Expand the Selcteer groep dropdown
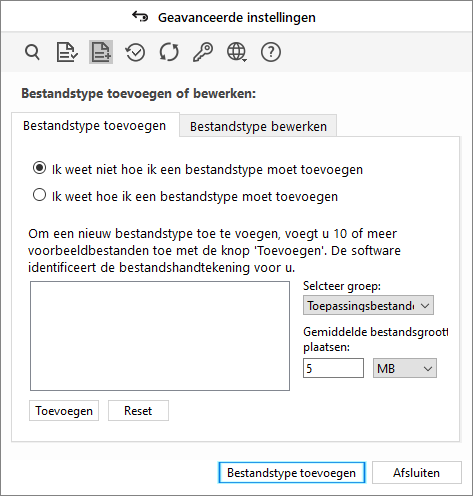This screenshot has height=496, width=473. 368,305
